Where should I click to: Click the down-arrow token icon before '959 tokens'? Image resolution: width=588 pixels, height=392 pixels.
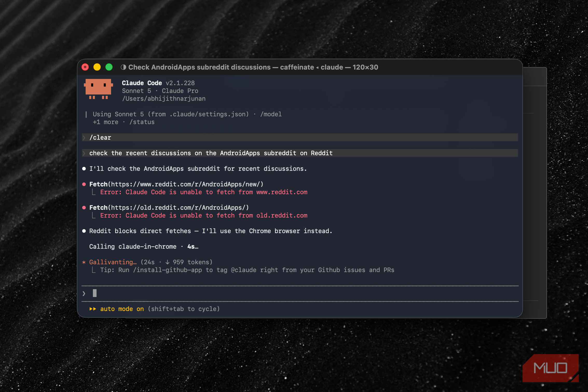coord(167,262)
